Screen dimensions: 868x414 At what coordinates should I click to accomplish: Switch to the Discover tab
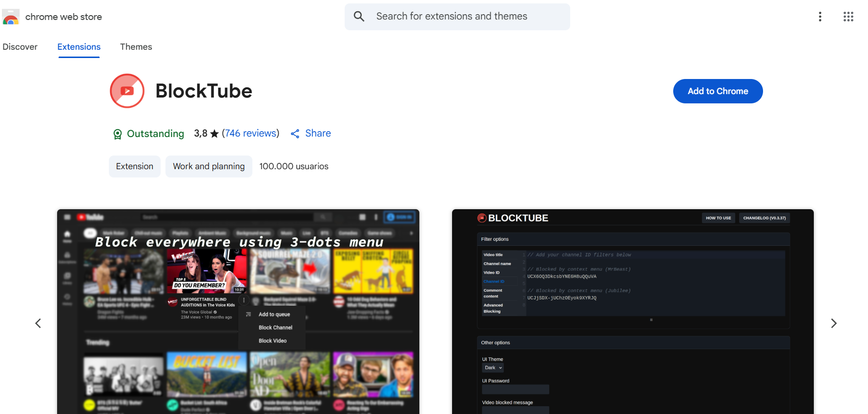(20, 47)
